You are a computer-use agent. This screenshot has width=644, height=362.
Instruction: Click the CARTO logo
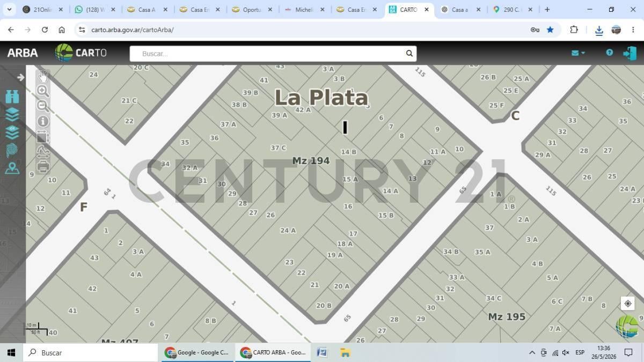tap(81, 53)
